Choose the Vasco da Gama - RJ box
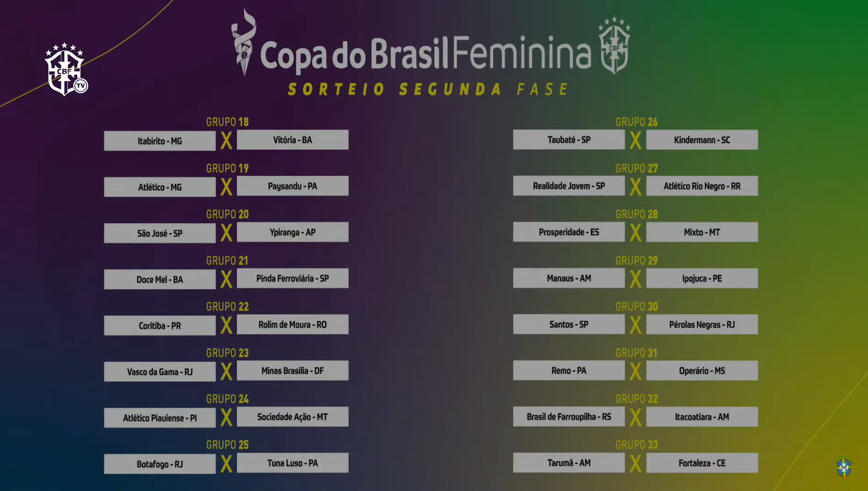 (160, 372)
